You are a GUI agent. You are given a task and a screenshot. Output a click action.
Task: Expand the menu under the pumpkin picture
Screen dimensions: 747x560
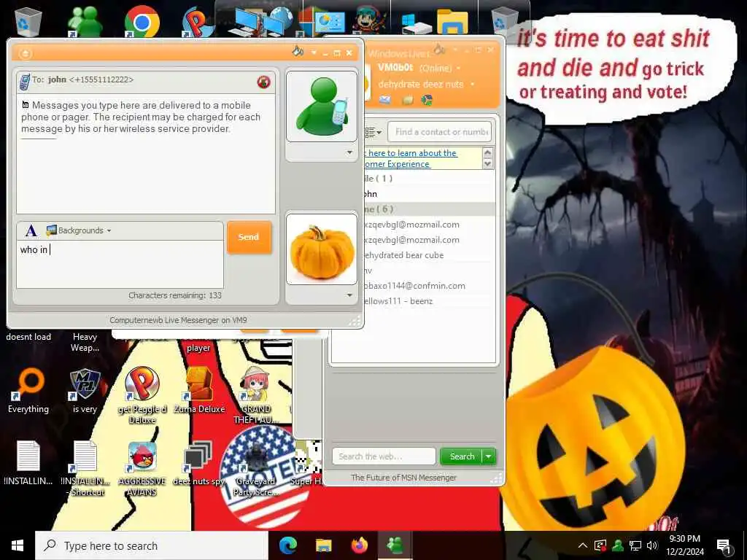349,295
